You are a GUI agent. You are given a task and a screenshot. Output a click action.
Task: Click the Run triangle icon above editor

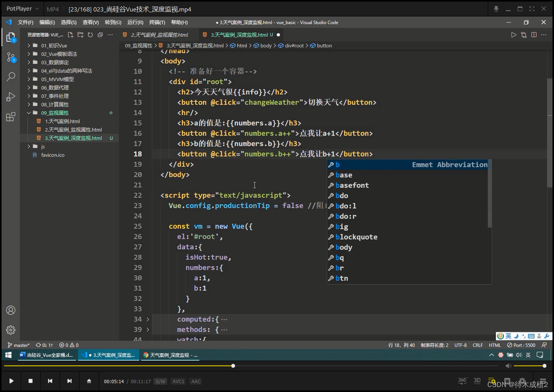pos(513,35)
